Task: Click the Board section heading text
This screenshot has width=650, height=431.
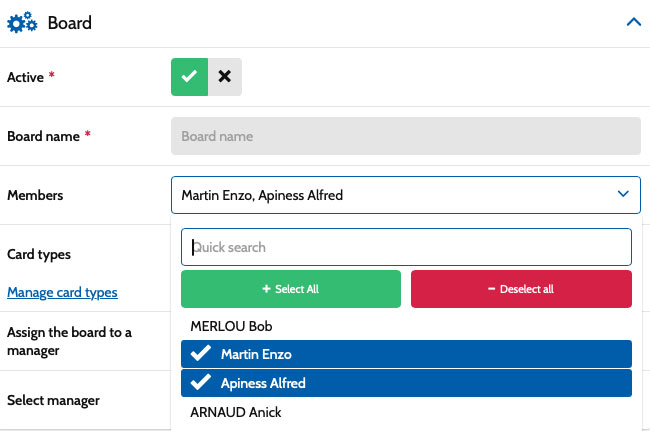Action: tap(69, 22)
